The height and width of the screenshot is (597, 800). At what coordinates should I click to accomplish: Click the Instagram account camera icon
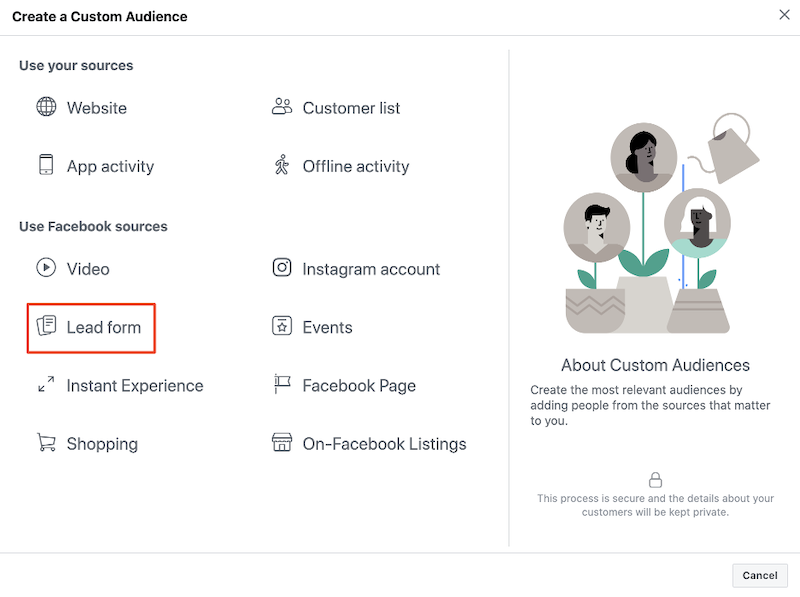(x=283, y=268)
